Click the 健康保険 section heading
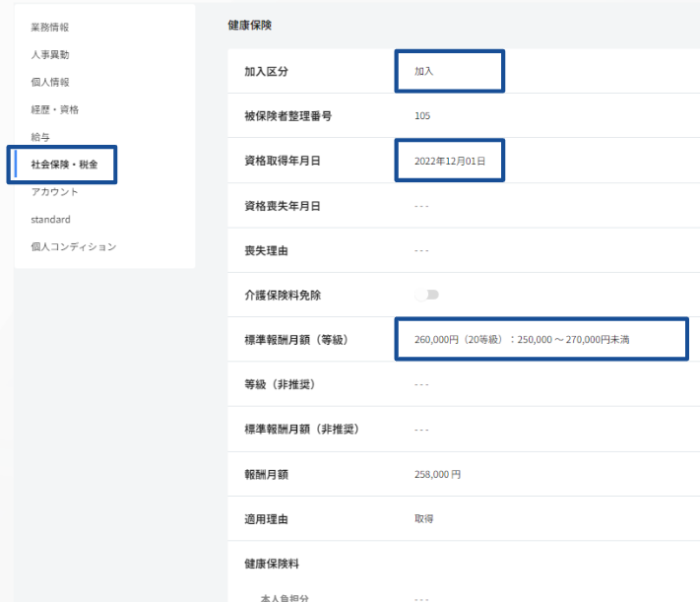The height and width of the screenshot is (602, 700). point(250,25)
